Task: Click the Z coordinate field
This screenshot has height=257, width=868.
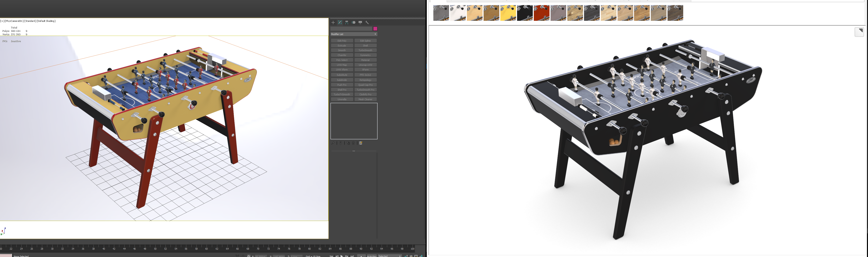Action: click(296, 256)
